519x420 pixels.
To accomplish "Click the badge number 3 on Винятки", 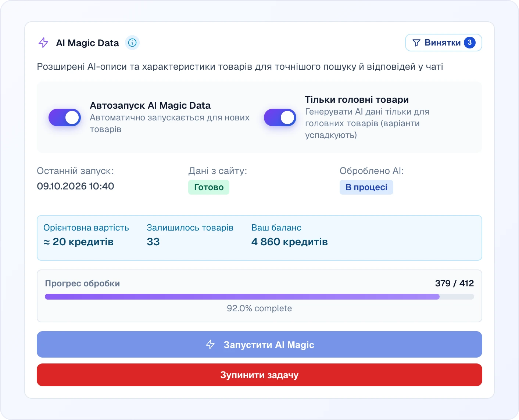I will click(x=470, y=43).
